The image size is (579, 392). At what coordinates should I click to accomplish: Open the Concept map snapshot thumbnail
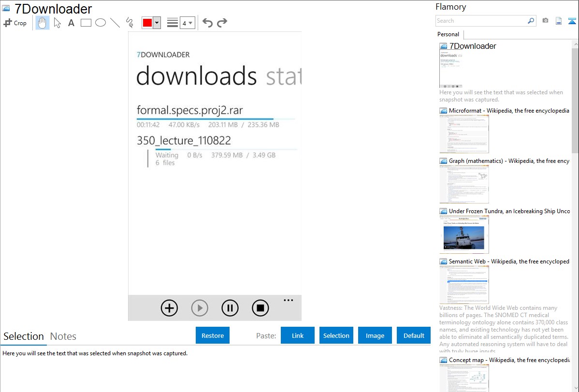tap(464, 378)
